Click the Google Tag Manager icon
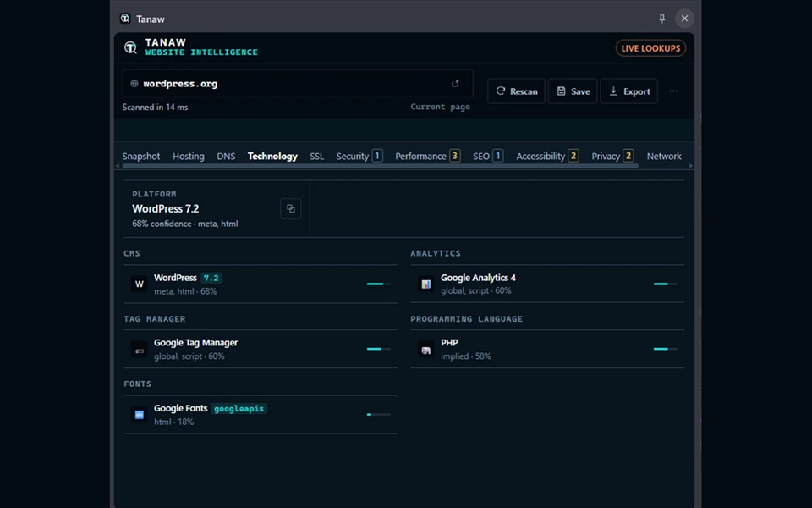The image size is (812, 508). [x=140, y=351]
